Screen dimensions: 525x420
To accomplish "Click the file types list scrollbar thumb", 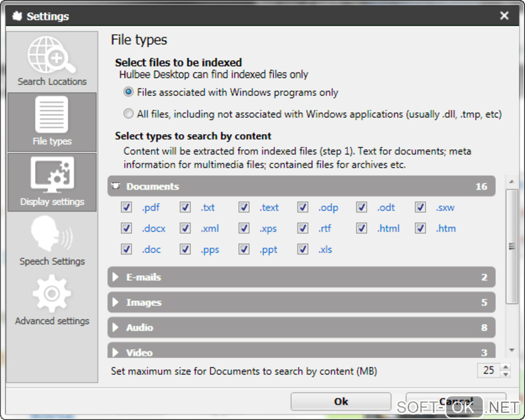I will 512,247.
